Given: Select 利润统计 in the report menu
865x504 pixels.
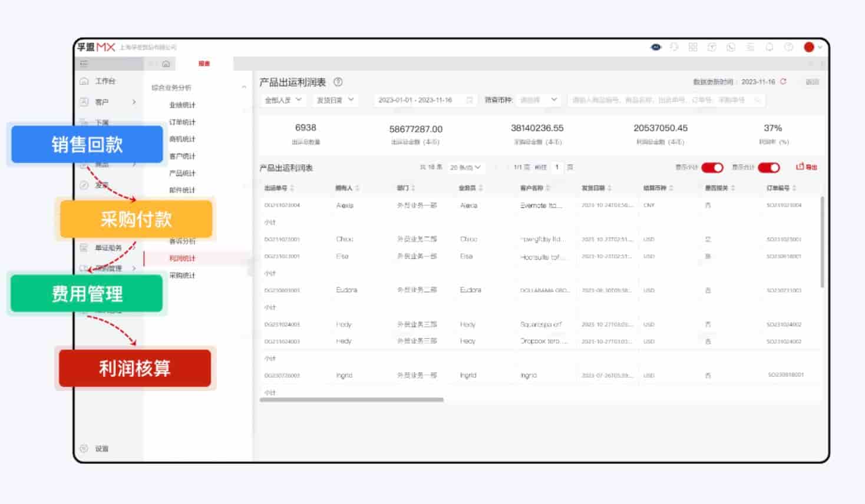Looking at the screenshot, I should click(x=182, y=258).
